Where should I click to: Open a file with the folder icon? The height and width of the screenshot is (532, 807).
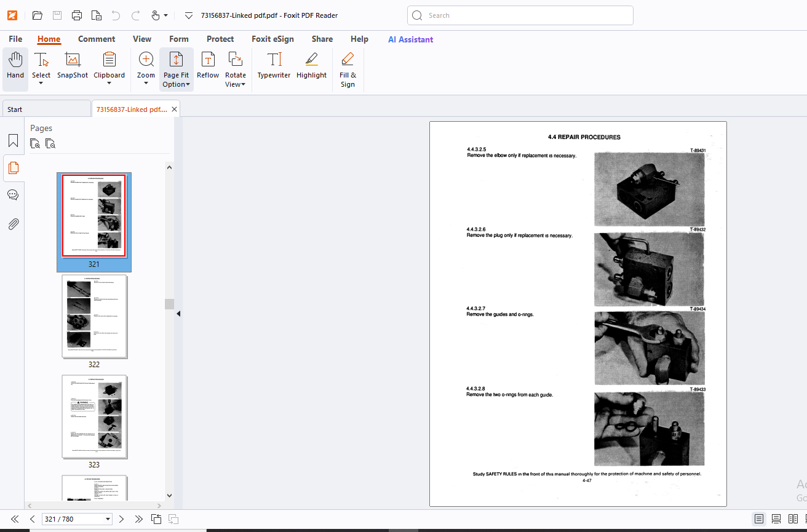(x=38, y=15)
